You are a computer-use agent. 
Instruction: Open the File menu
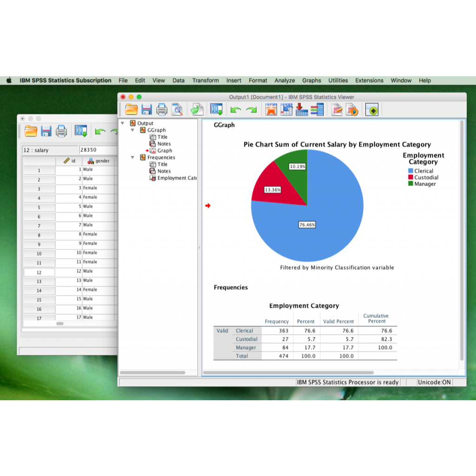[x=123, y=80]
